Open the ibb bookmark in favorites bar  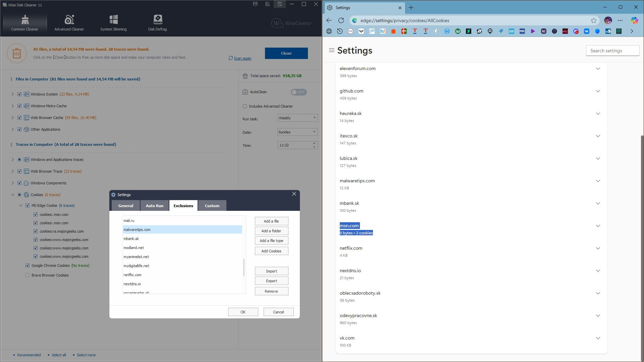pyautogui.click(x=512, y=31)
